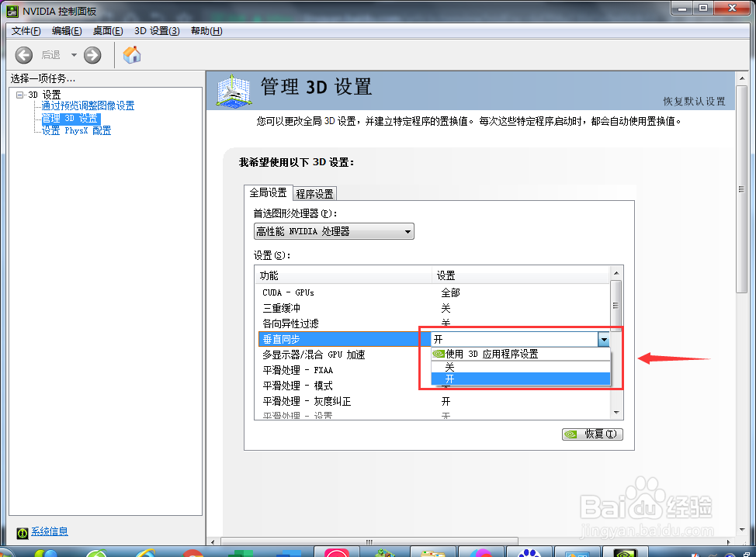Click the settings list scroll-up arrow
The image size is (756, 557).
[x=616, y=273]
